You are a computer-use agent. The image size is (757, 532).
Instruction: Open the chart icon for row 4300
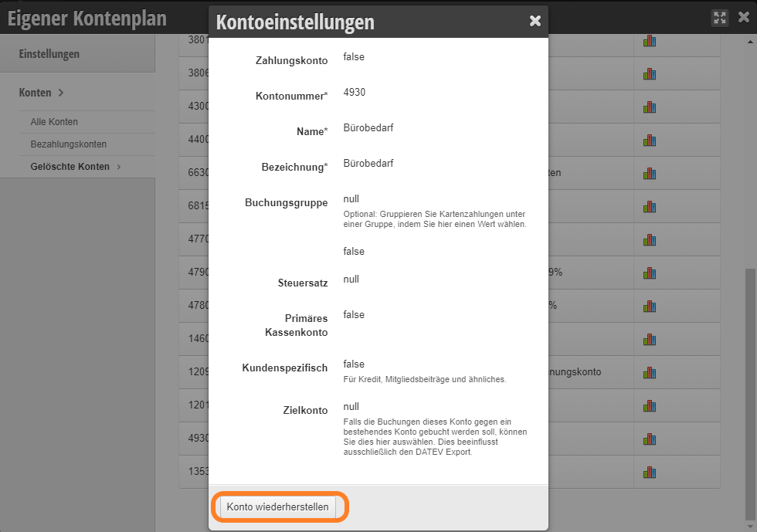point(650,107)
